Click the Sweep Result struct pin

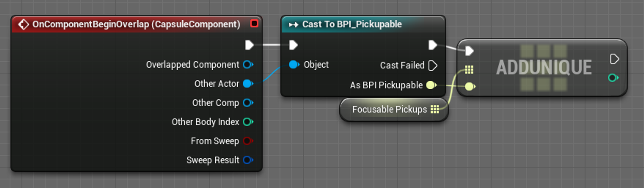click(x=248, y=160)
